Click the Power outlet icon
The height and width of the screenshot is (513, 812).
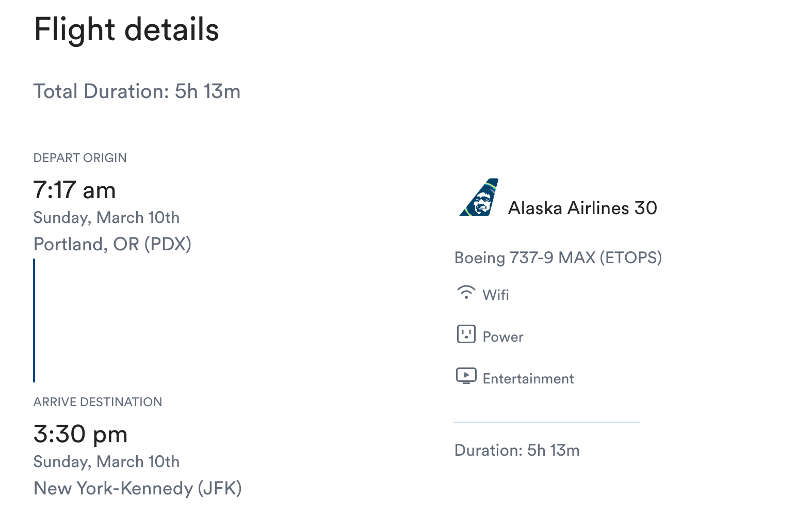click(x=466, y=334)
